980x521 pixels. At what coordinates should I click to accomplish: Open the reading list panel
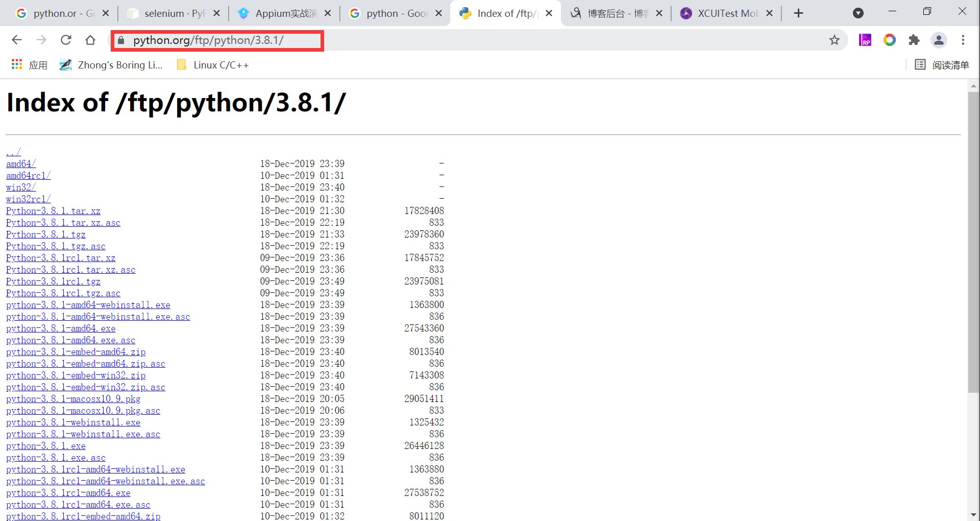942,65
